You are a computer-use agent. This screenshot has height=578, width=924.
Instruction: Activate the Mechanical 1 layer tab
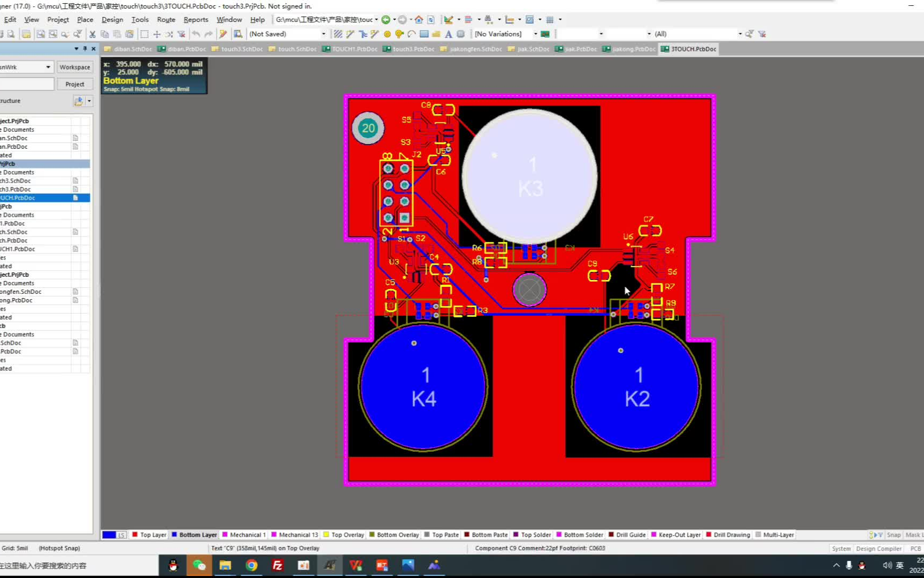click(244, 535)
